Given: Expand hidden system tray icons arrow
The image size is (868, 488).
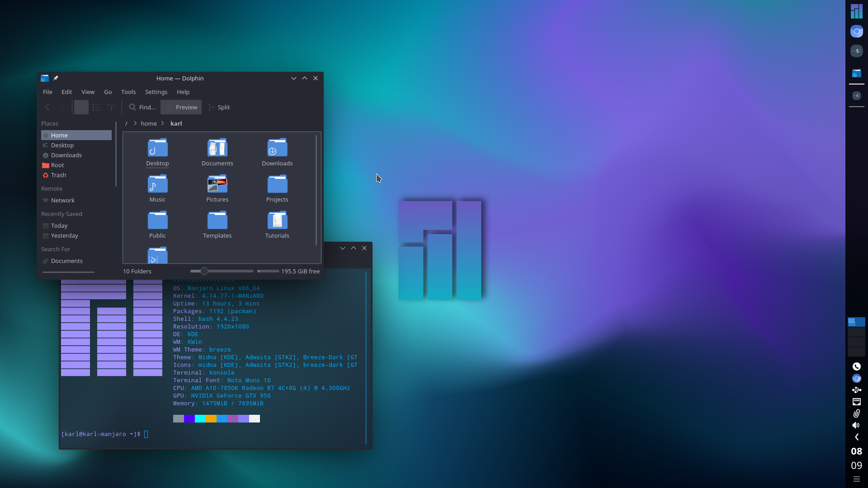Looking at the screenshot, I should click(857, 437).
